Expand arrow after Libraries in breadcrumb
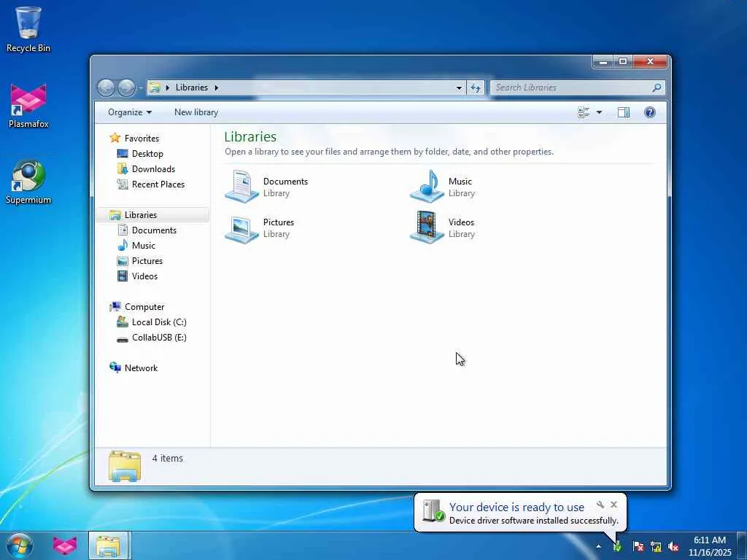Viewport: 747px width, 560px height. tap(216, 87)
